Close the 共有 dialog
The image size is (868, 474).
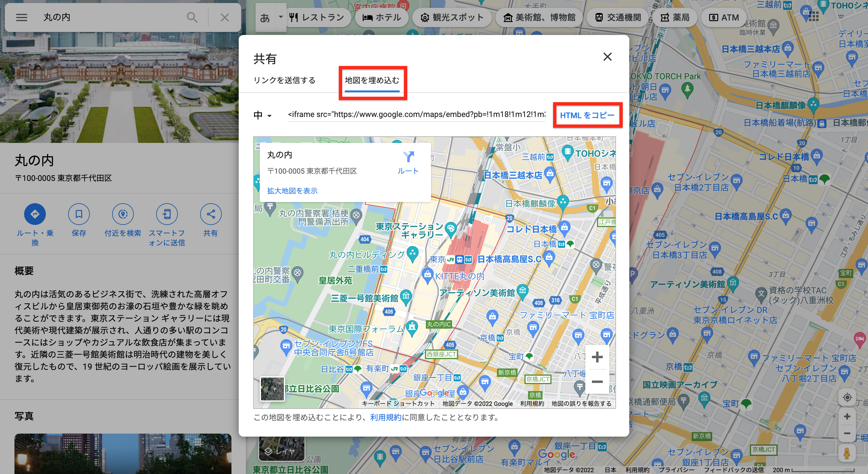tap(607, 57)
